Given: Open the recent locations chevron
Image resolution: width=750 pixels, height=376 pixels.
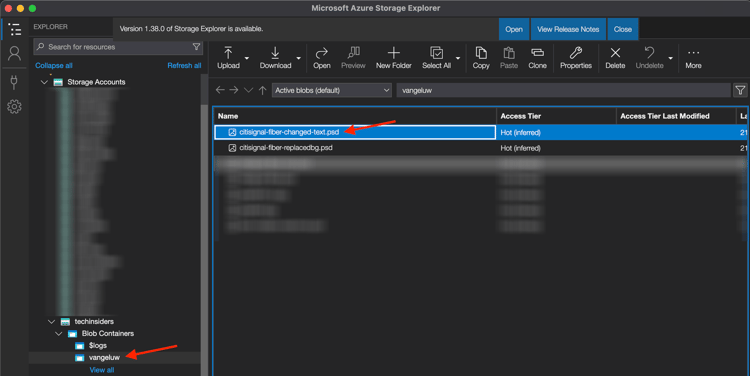Looking at the screenshot, I should (248, 90).
